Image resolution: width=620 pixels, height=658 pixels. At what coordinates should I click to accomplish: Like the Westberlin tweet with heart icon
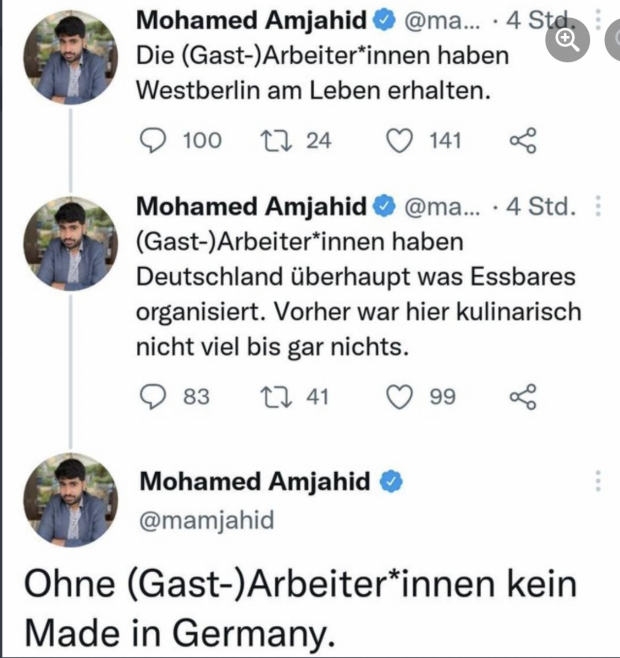tap(400, 140)
